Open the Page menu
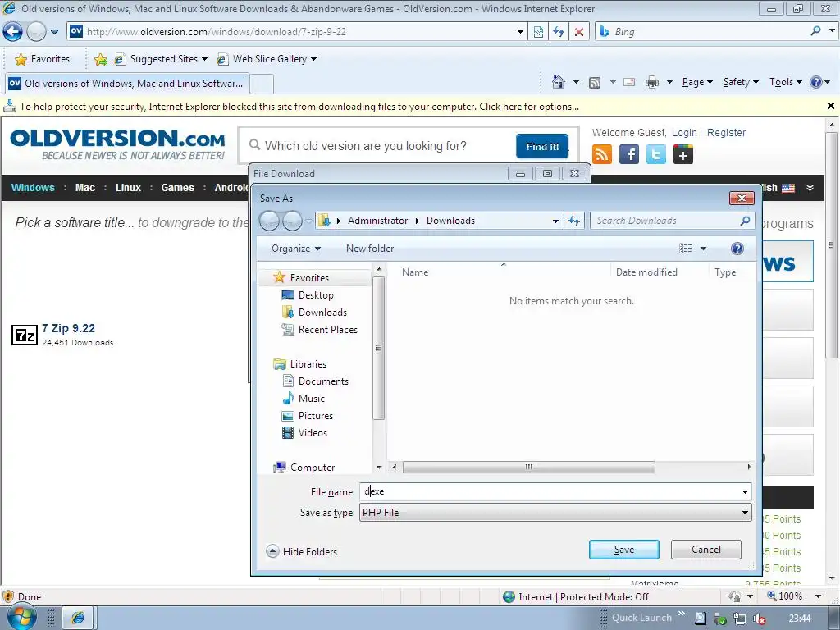This screenshot has width=840, height=630. click(697, 82)
